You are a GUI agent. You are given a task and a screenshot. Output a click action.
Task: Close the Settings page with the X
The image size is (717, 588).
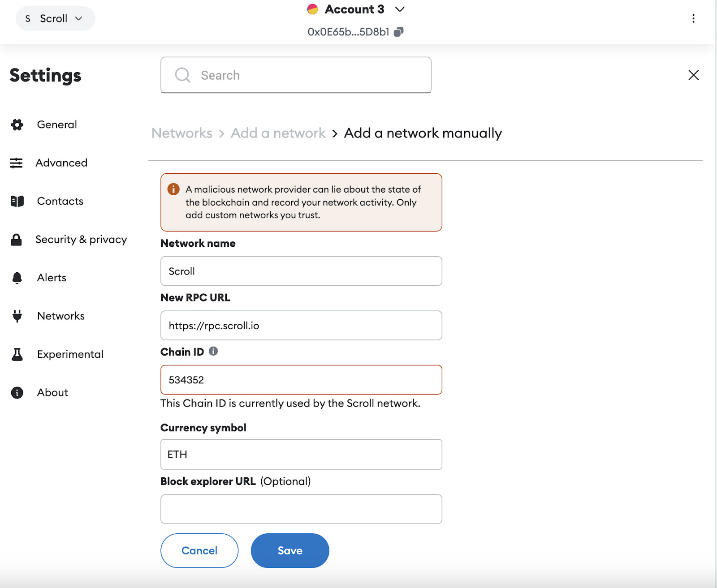(x=693, y=75)
